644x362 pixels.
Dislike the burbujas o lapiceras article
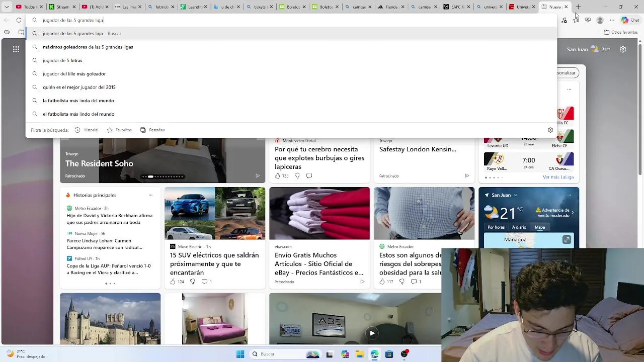pyautogui.click(x=297, y=175)
